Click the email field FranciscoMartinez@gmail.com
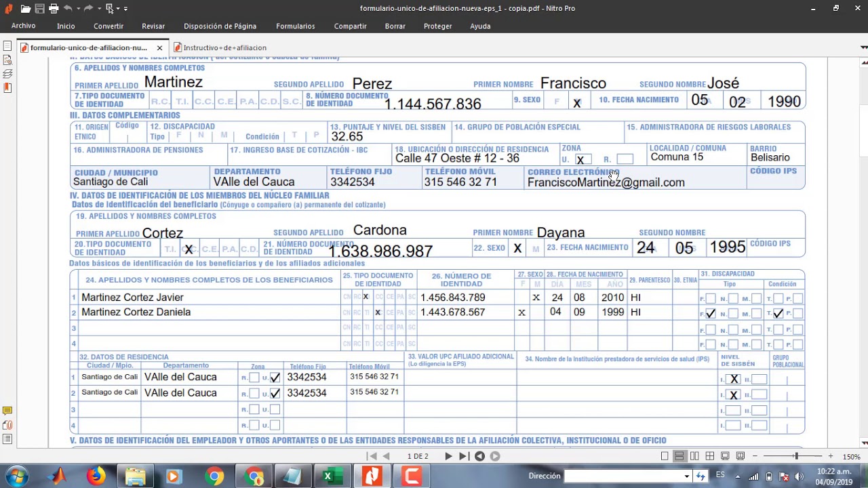Screen dimensions: 868x488 point(606,182)
